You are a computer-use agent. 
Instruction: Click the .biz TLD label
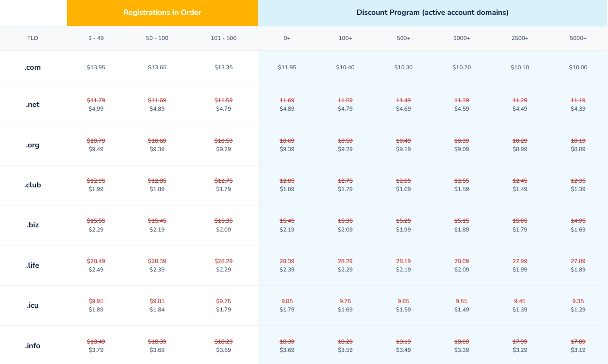pyautogui.click(x=33, y=225)
